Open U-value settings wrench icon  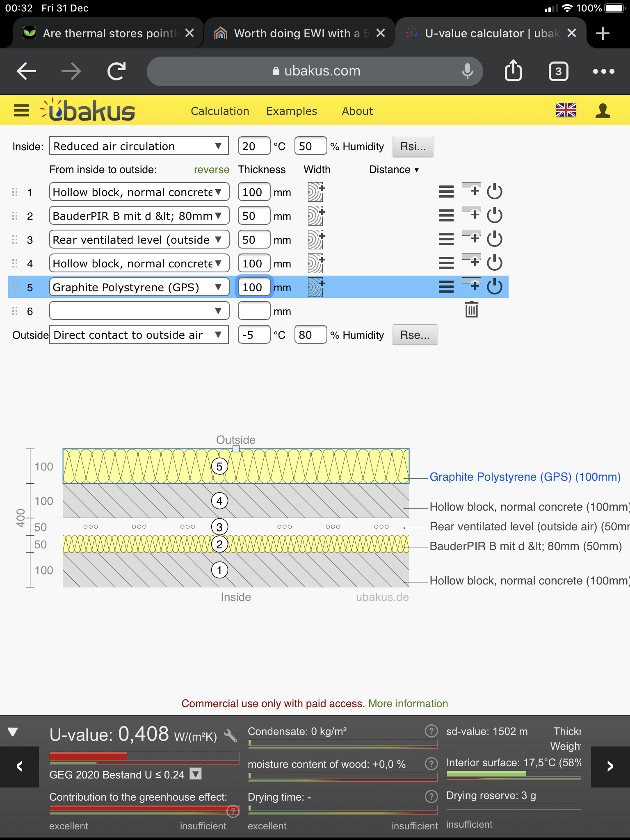click(231, 736)
